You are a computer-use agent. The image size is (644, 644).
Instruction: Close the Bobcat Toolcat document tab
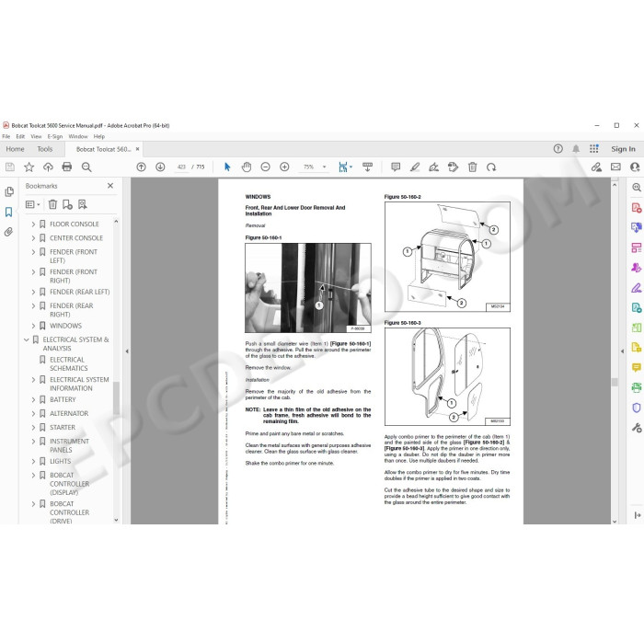click(x=138, y=149)
